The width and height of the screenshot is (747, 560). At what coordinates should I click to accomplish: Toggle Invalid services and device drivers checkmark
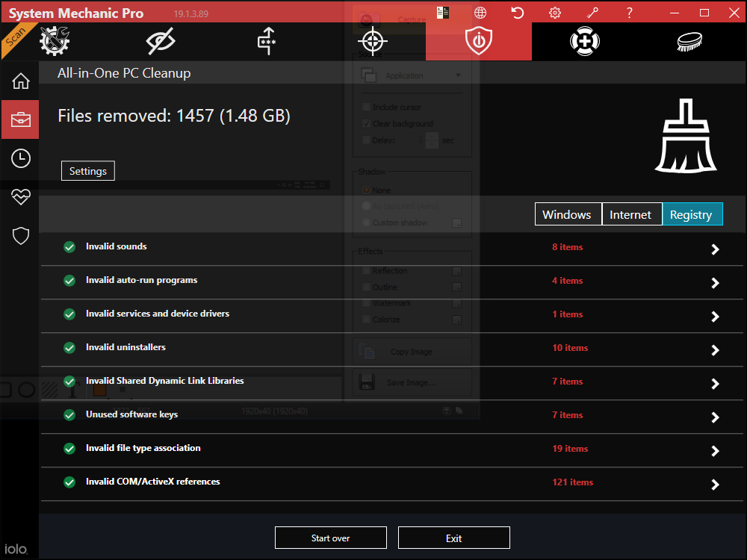69,314
